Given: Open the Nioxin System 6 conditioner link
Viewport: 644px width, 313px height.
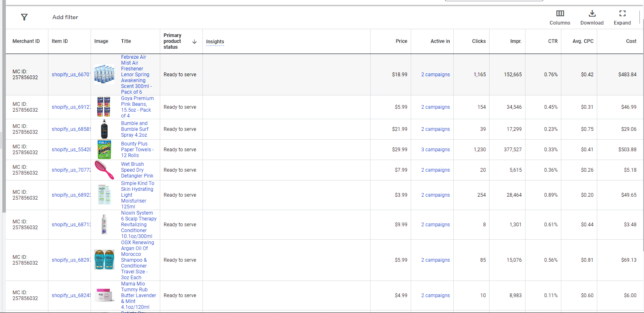Looking at the screenshot, I should coord(139,225).
